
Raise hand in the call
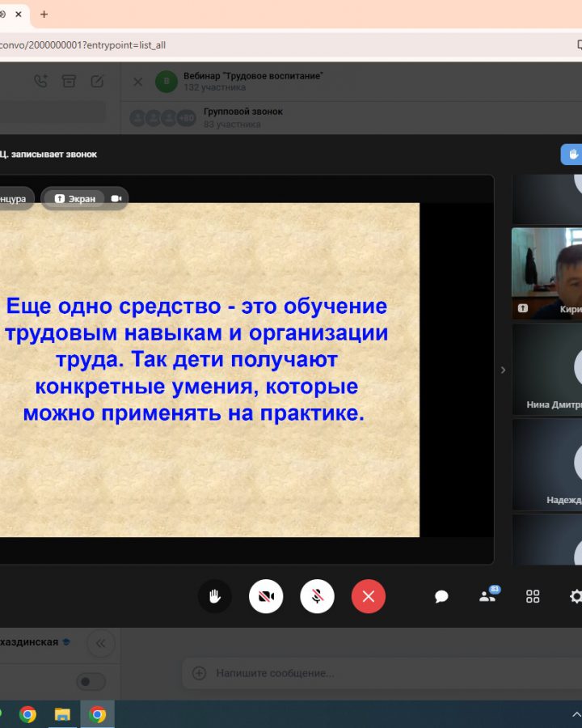[214, 597]
